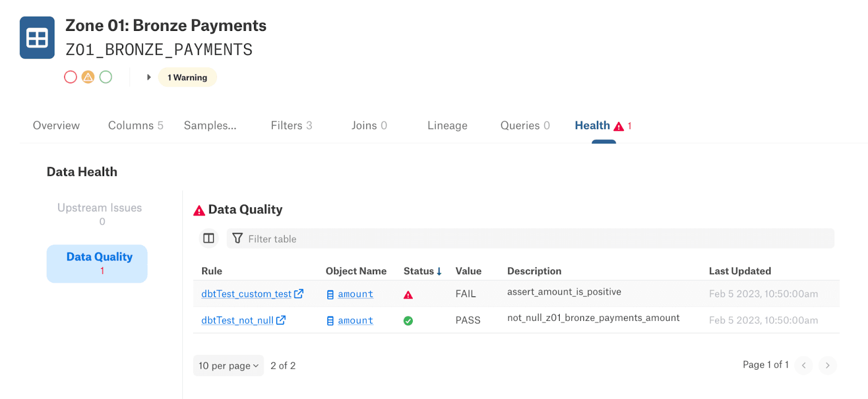868x399 pixels.
Task: Open external link icon for dbtTest_custom_test
Action: (299, 294)
